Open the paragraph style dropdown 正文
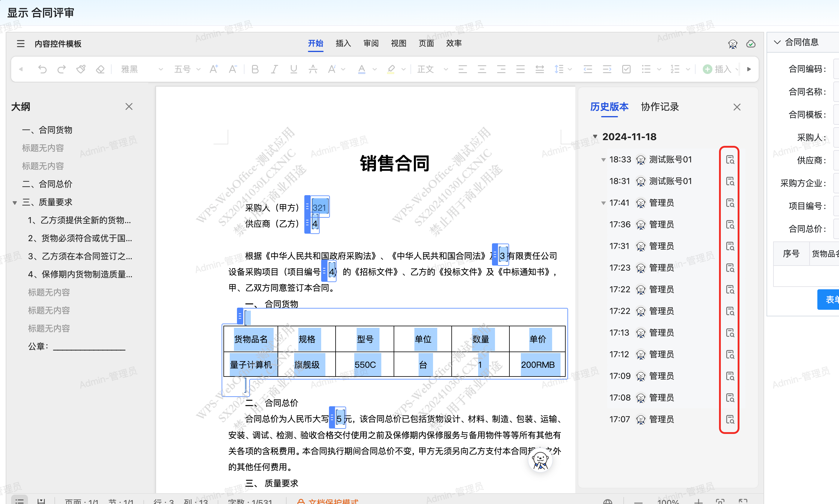Viewport: 839px width, 504px height. click(x=433, y=69)
